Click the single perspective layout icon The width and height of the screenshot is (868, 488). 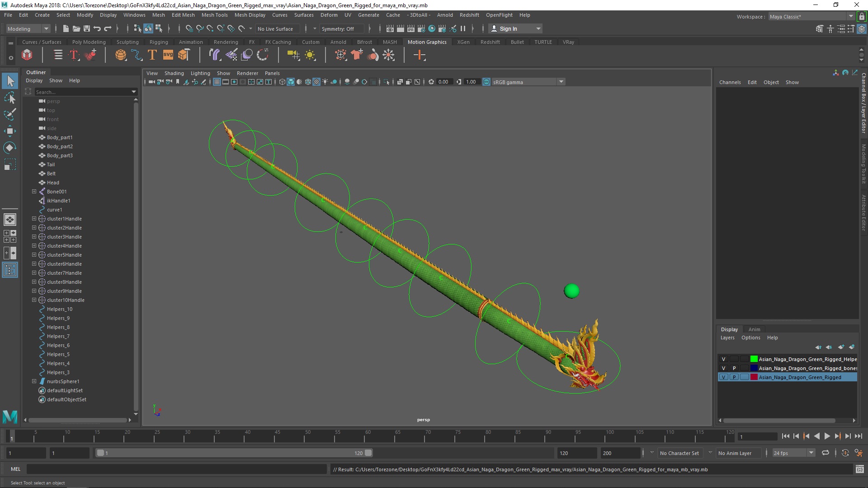10,220
